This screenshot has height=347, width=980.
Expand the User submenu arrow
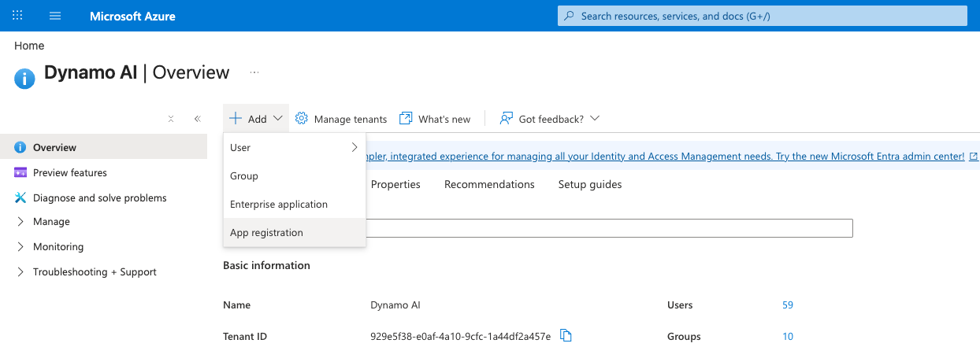tap(355, 147)
